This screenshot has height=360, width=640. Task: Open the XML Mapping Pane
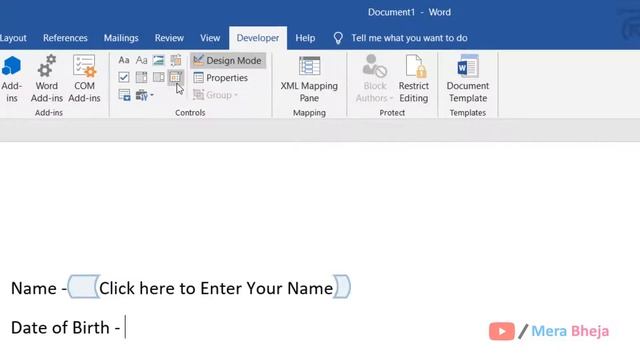(309, 79)
